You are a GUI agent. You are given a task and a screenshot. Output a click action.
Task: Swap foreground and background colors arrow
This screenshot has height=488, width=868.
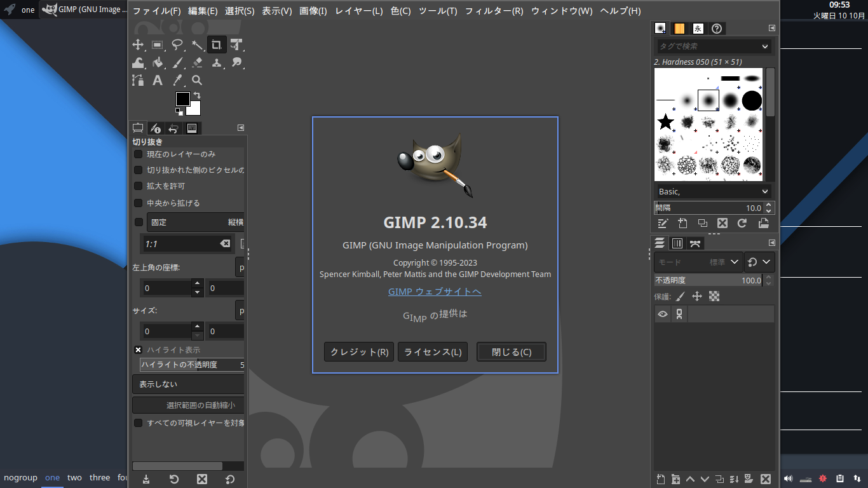tap(197, 96)
